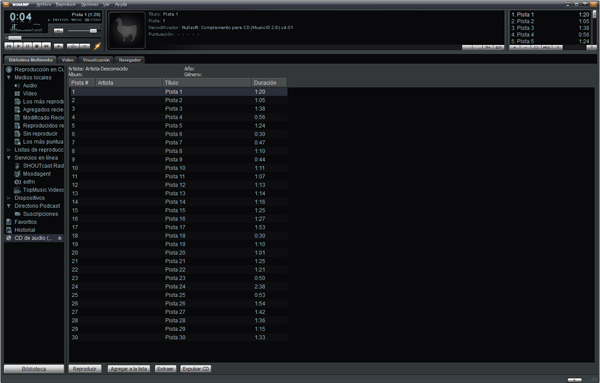Click the stop button
The image size is (600, 383).
37,46
